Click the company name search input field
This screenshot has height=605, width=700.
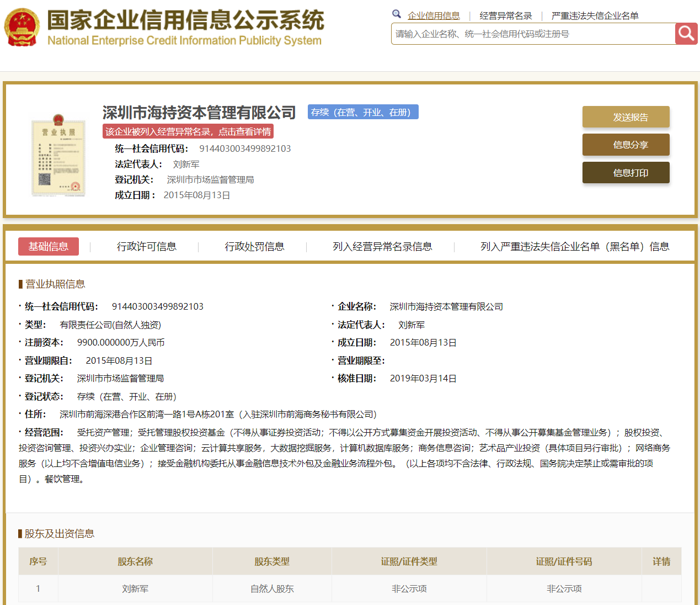(533, 34)
